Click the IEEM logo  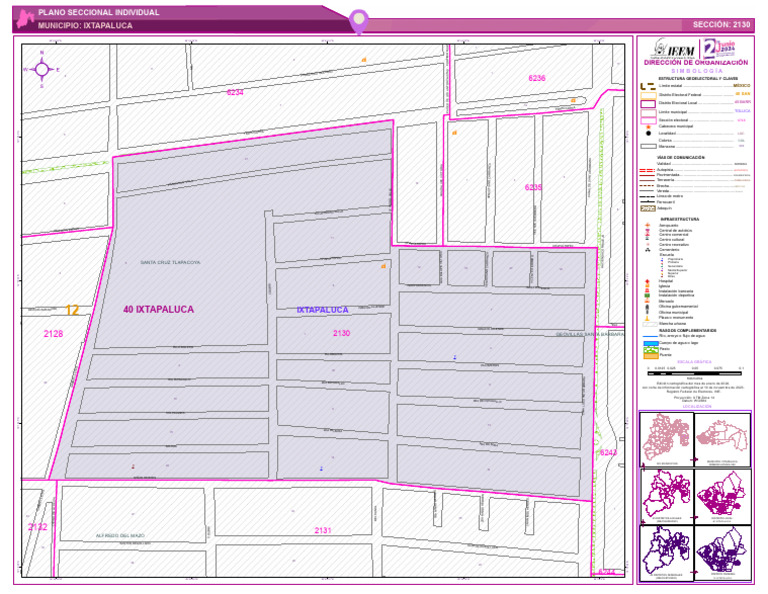tap(674, 49)
